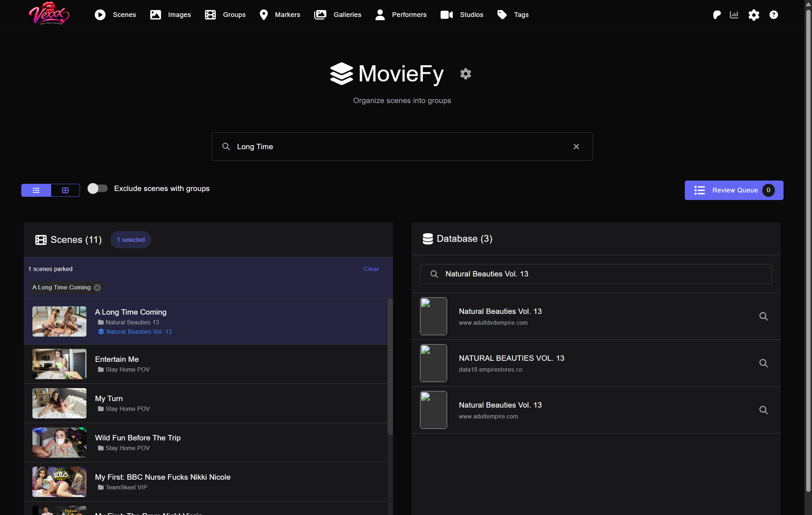812x515 pixels.
Task: Open the MovieFy settings gear icon
Action: 465,74
